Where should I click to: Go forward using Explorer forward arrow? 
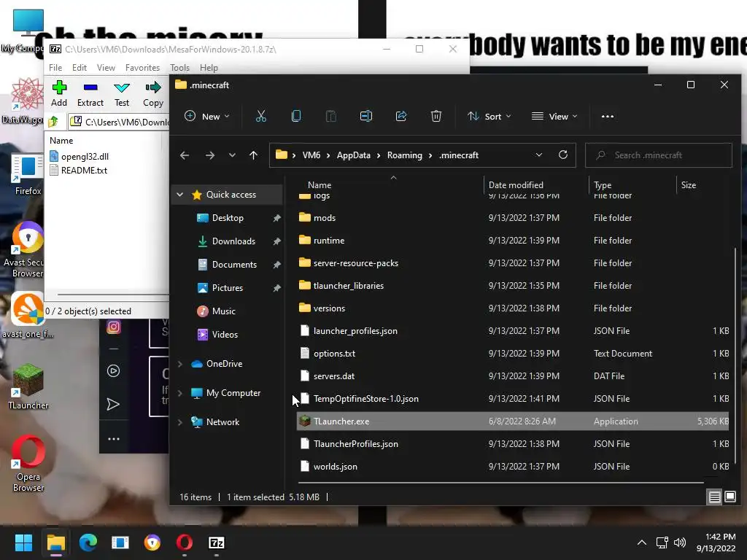click(x=209, y=155)
